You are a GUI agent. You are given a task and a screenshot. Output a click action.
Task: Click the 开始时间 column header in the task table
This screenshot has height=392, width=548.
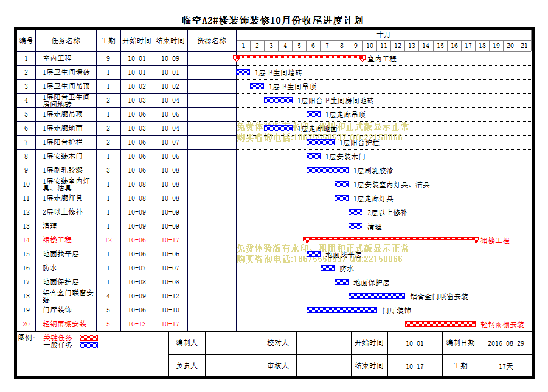[x=137, y=41]
